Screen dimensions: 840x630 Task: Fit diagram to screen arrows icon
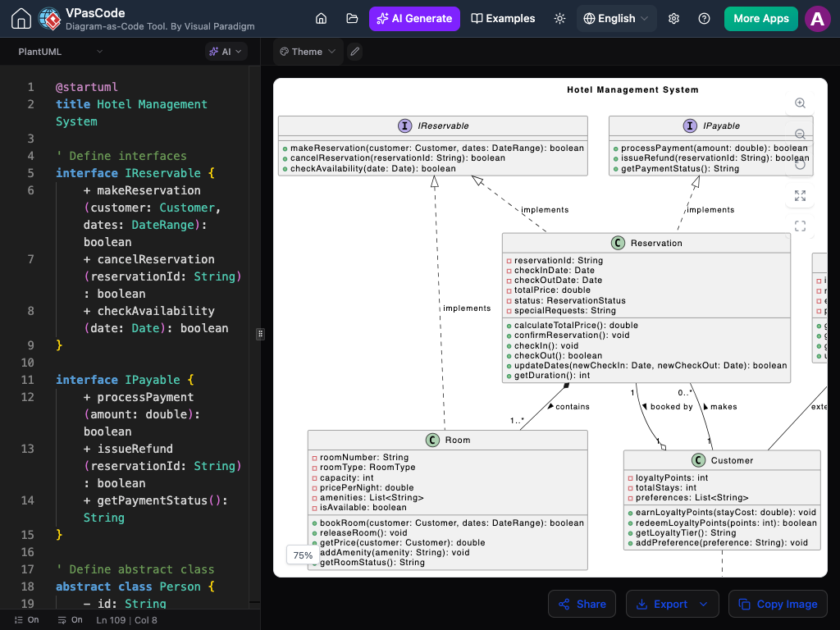click(800, 195)
